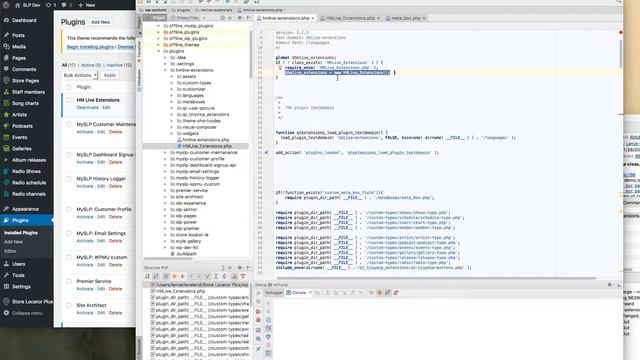Click the Add New button beside Plugins heading
The height and width of the screenshot is (360, 640).
(x=100, y=22)
